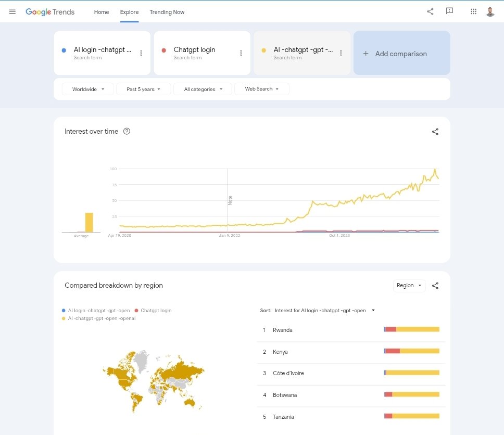This screenshot has width=504, height=435.
Task: Select Tanzania in the region list
Action: pyautogui.click(x=283, y=417)
